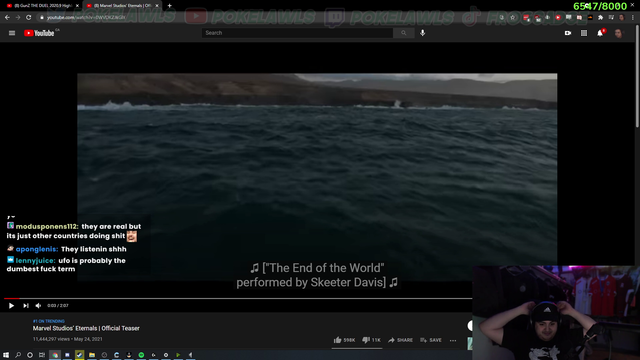Click SHARE button under video

[400, 340]
